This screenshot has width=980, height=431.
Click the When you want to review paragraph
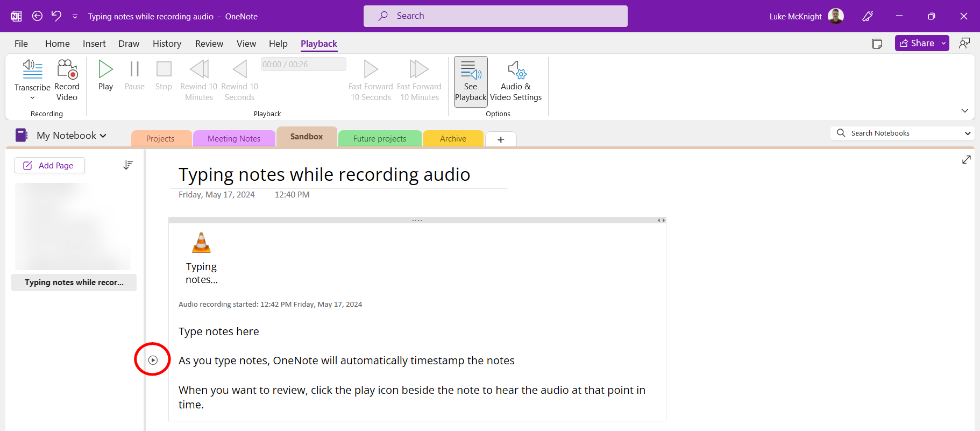[x=412, y=397]
